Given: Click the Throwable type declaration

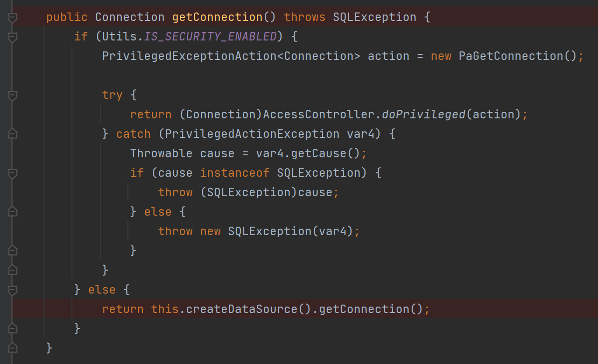Looking at the screenshot, I should (x=161, y=153).
